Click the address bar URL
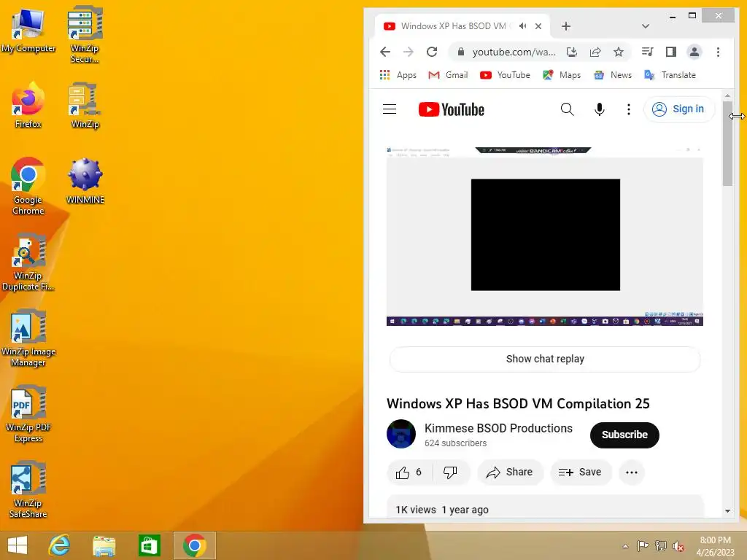747x560 pixels. pyautogui.click(x=514, y=52)
